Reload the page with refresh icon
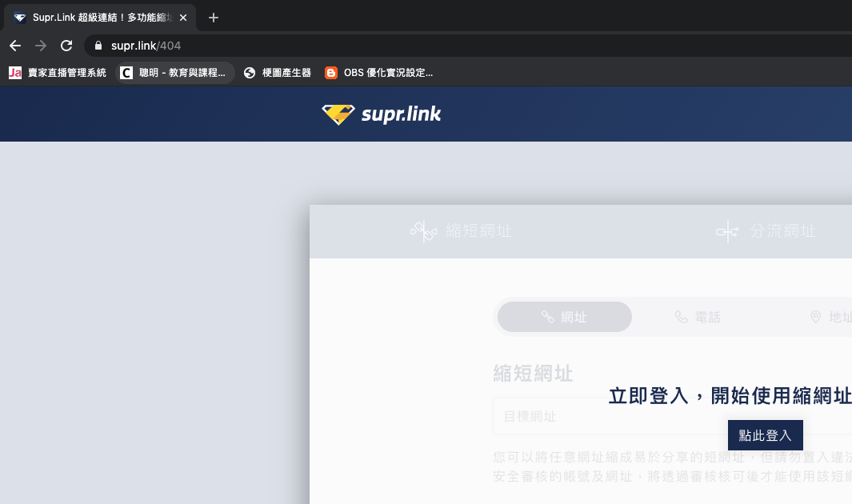The height and width of the screenshot is (504, 852). click(x=66, y=46)
